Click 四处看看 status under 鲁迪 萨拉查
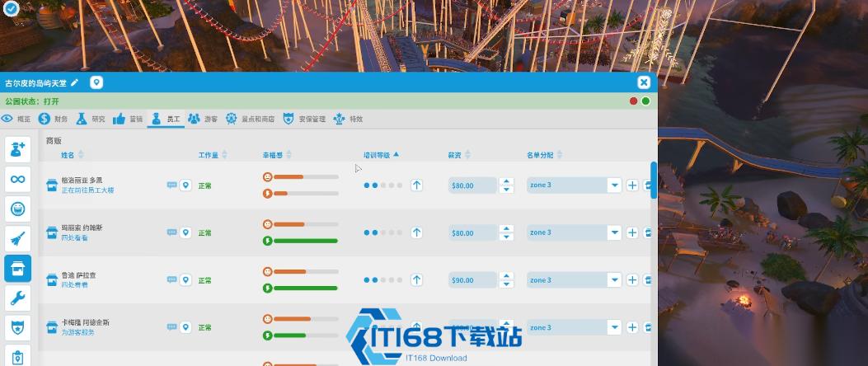This screenshot has height=366, width=868. click(74, 285)
